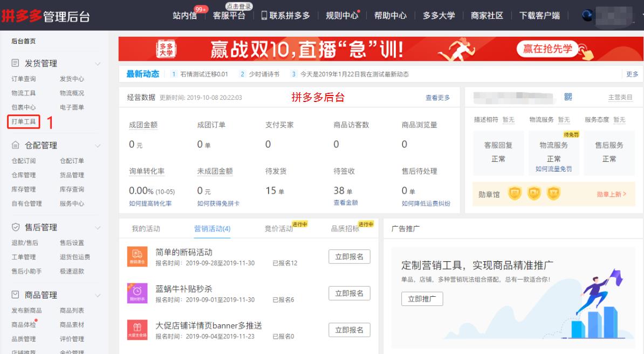Switch to 品质招标 tab
Viewport: 644px width, 354px height.
click(x=345, y=229)
